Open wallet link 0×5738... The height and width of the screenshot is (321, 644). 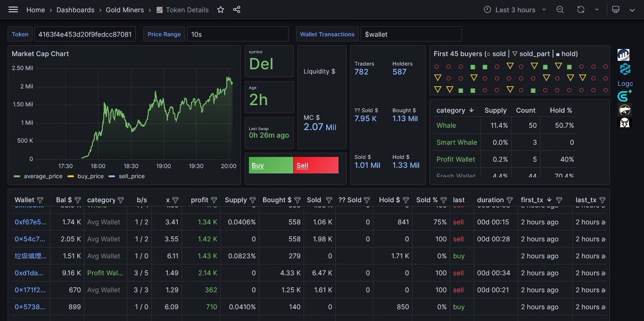(31, 307)
